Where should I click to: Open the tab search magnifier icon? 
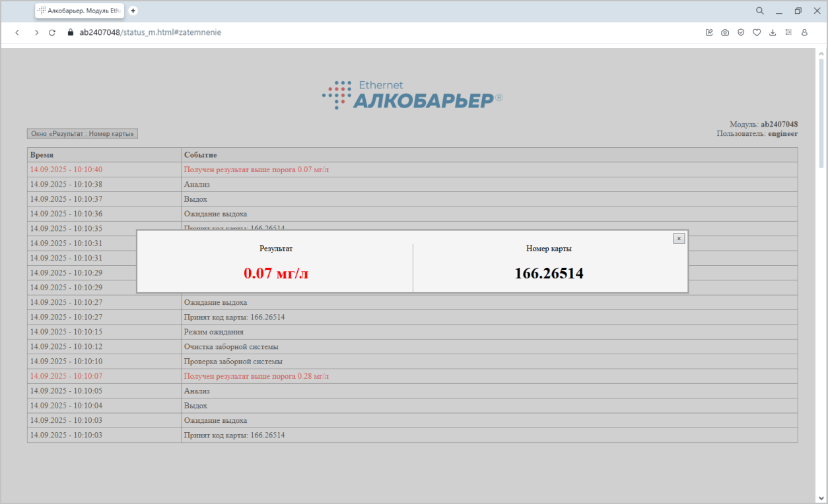tap(759, 11)
